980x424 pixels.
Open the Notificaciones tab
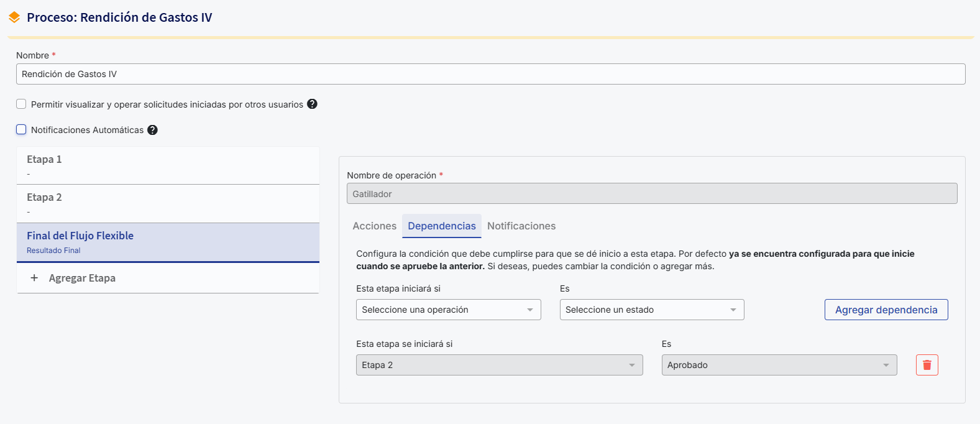click(x=521, y=226)
